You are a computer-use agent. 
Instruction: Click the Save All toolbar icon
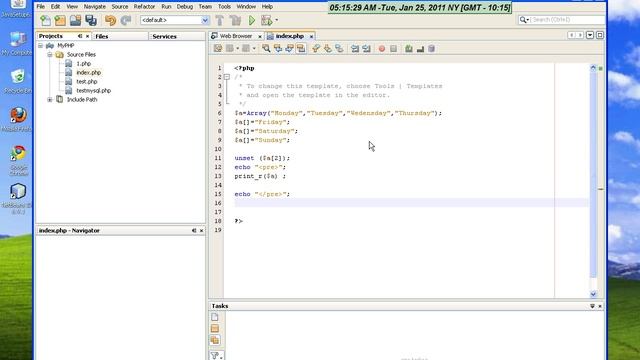(x=91, y=20)
